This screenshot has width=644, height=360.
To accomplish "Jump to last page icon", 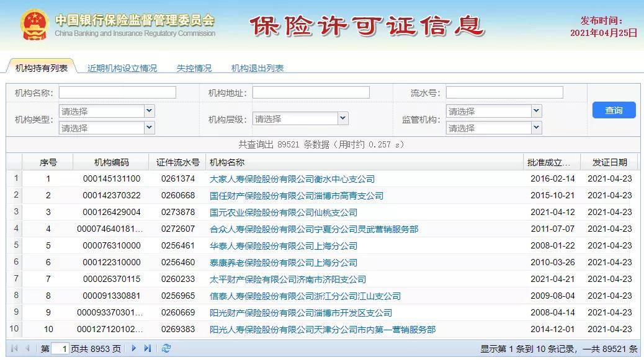I will [x=148, y=348].
